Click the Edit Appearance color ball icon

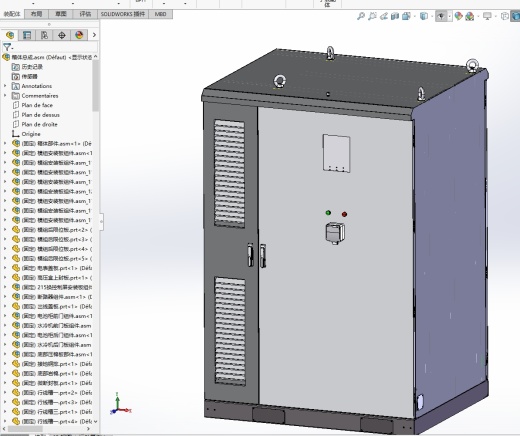click(459, 16)
